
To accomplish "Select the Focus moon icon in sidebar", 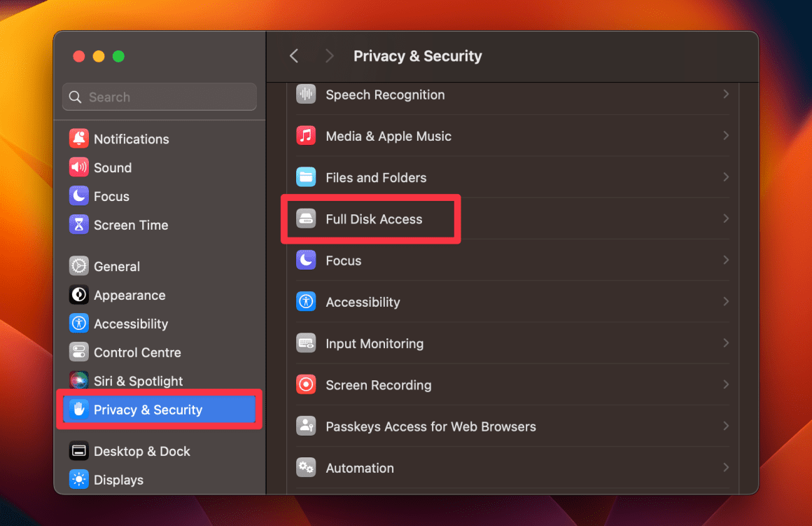I will (79, 196).
